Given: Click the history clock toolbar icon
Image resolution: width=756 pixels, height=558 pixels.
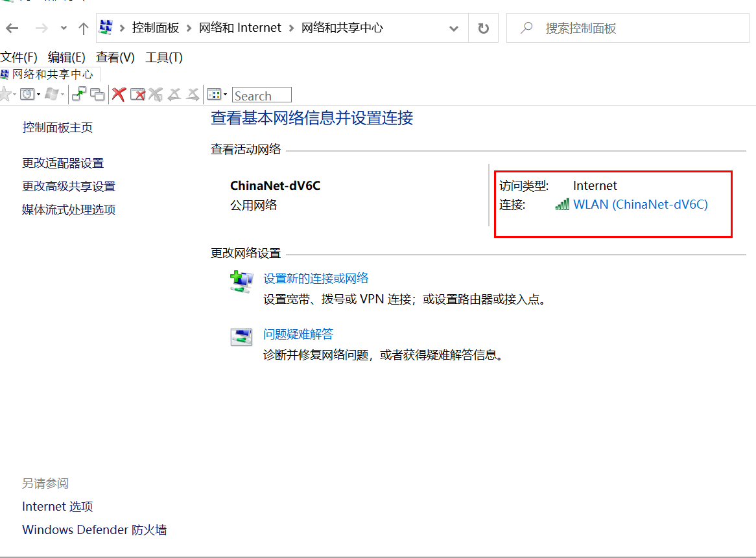Looking at the screenshot, I should (27, 94).
